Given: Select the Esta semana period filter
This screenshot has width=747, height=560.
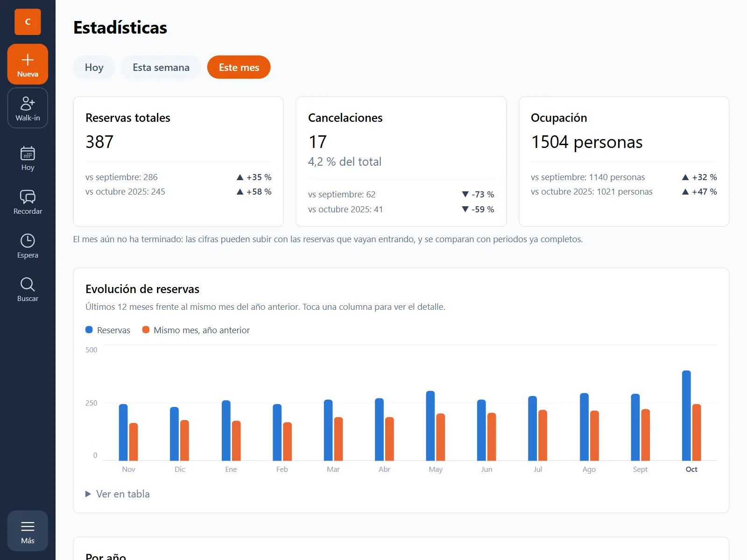Looking at the screenshot, I should (x=161, y=67).
